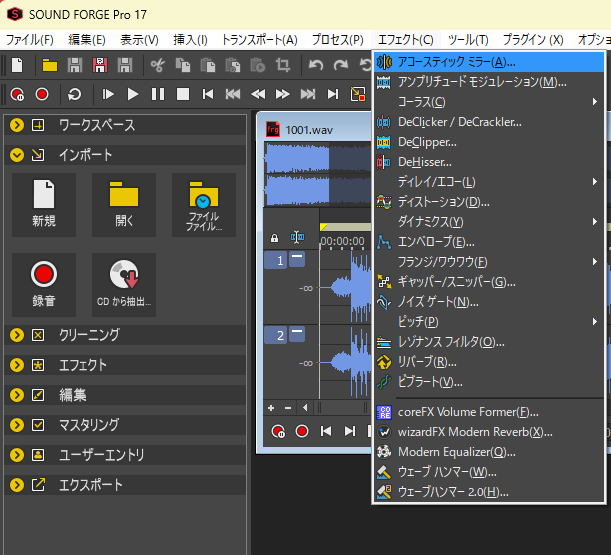Click the Redo arrow in toolbar

point(341,65)
